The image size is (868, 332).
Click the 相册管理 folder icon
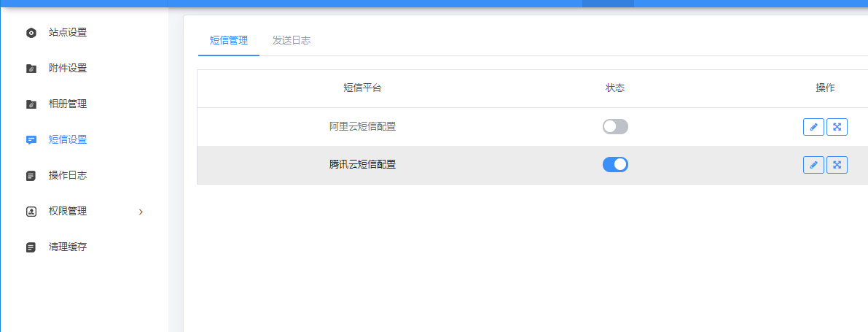tap(31, 104)
